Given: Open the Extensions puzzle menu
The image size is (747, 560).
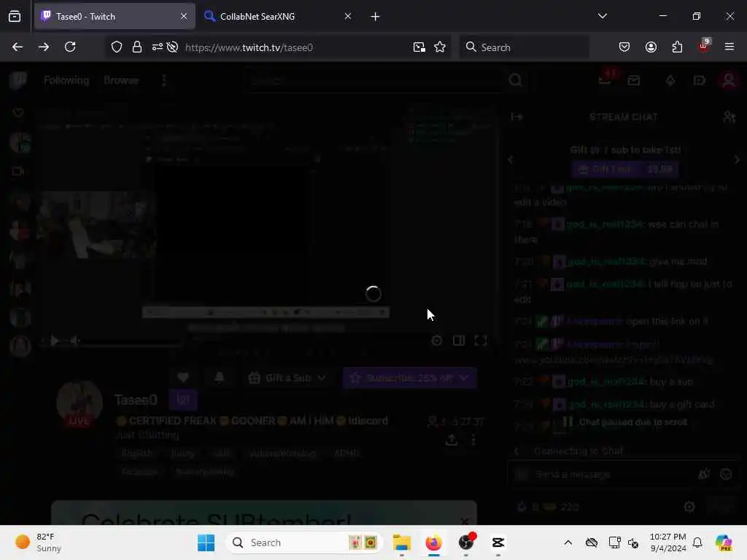Looking at the screenshot, I should point(677,47).
